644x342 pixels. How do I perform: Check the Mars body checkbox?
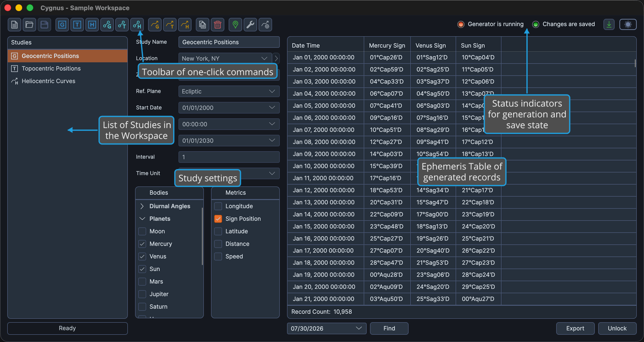pyautogui.click(x=142, y=282)
